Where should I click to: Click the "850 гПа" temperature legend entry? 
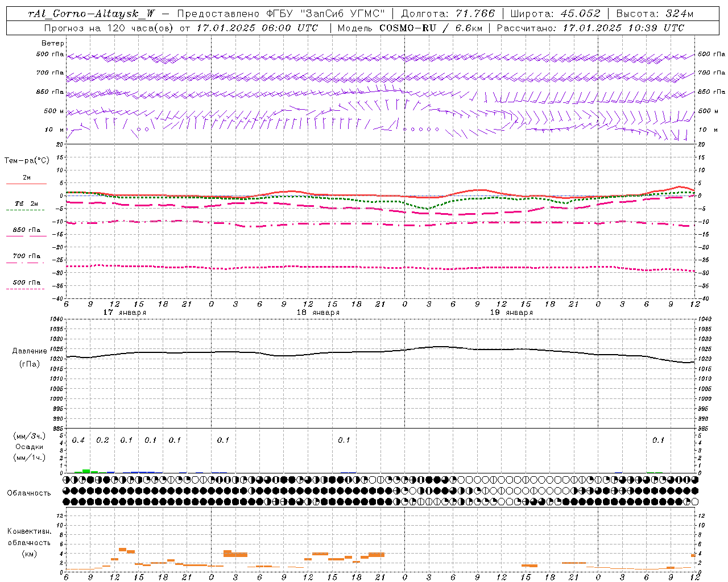pos(26,230)
